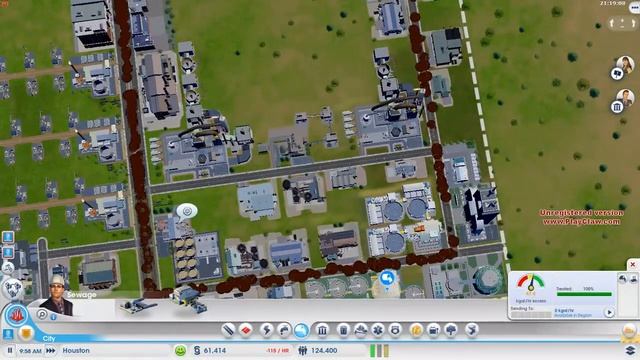Click the red hourly income value

point(278,351)
